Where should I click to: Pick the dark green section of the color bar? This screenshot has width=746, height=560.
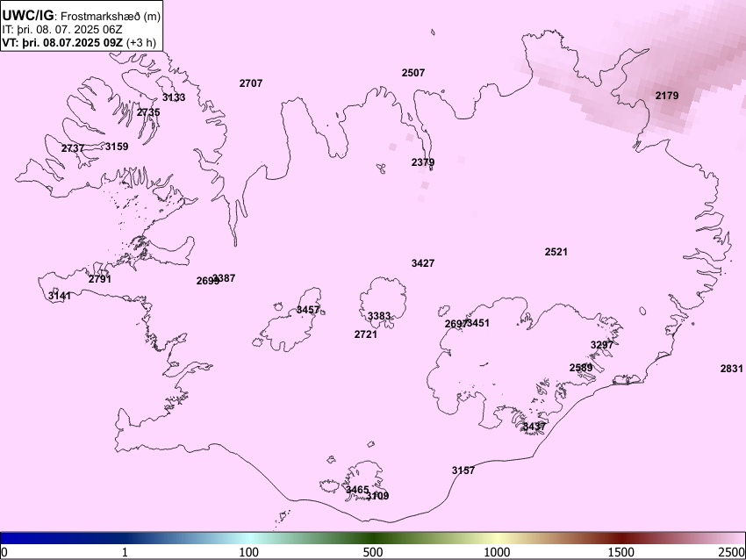373,538
